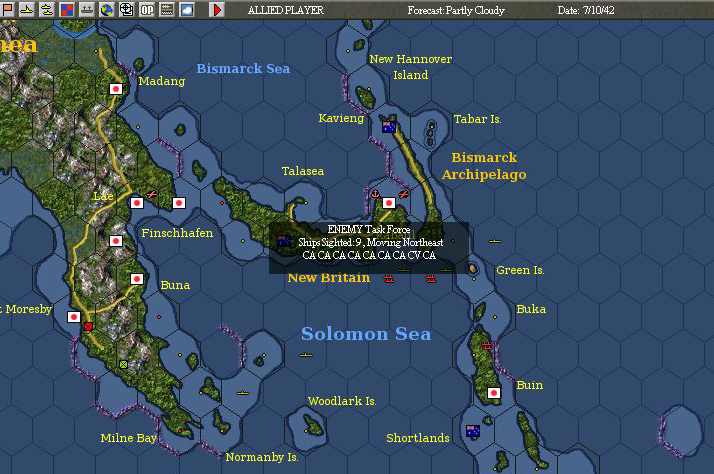
Task: Click the Madang map label
Action: click(x=162, y=81)
